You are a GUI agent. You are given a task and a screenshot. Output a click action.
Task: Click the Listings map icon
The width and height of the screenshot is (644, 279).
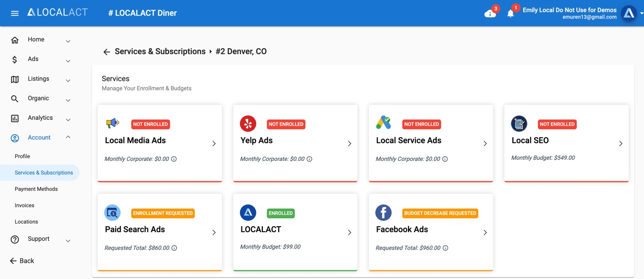(15, 80)
